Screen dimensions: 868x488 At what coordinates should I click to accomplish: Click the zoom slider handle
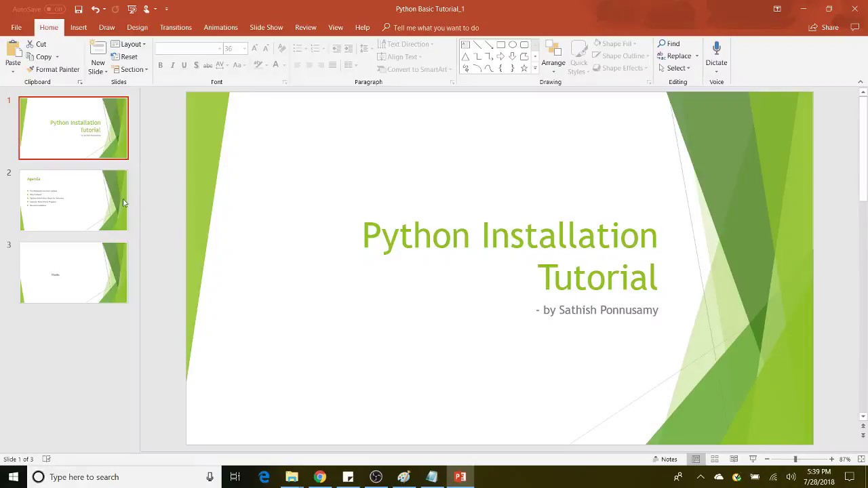[x=795, y=460]
